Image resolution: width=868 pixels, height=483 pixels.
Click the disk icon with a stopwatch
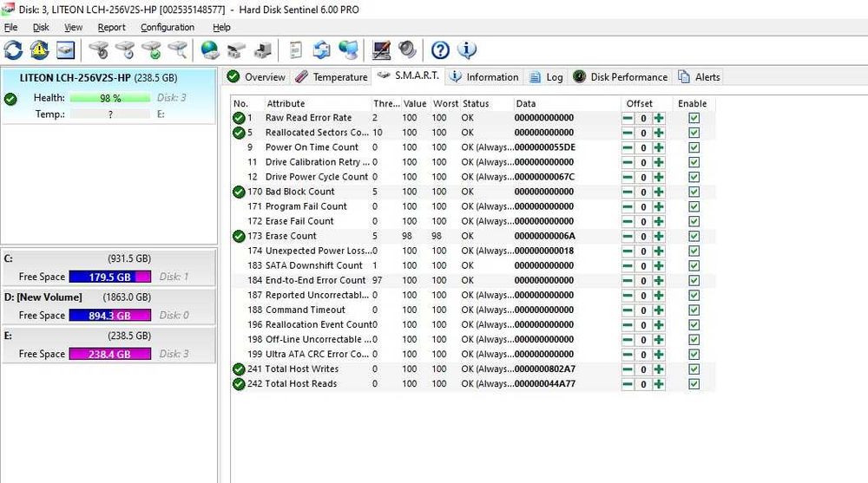99,50
